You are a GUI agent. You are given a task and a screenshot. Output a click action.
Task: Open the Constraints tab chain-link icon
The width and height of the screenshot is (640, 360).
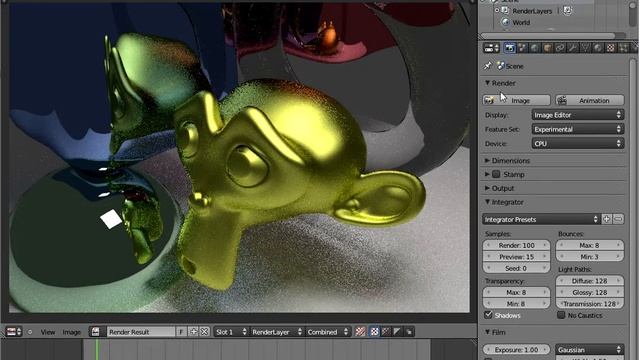click(560, 48)
